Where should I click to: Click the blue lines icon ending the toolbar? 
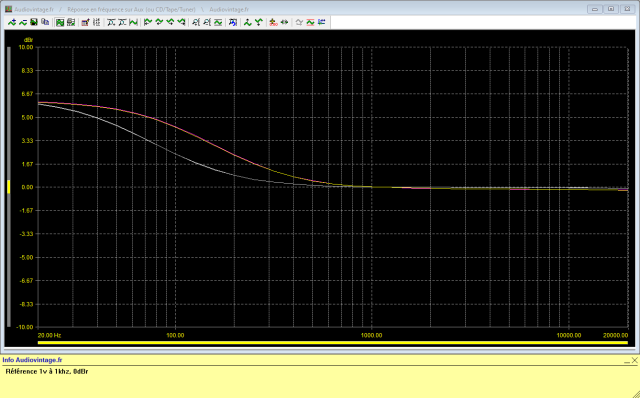pyautogui.click(x=322, y=22)
